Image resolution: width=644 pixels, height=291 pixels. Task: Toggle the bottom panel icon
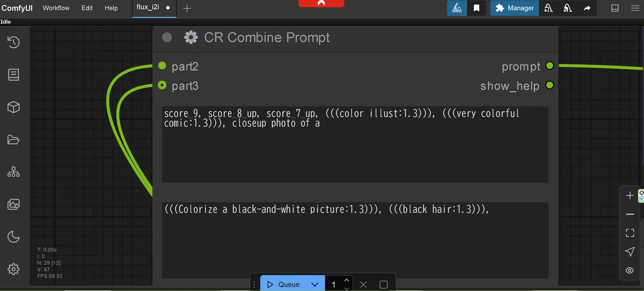tap(615, 8)
